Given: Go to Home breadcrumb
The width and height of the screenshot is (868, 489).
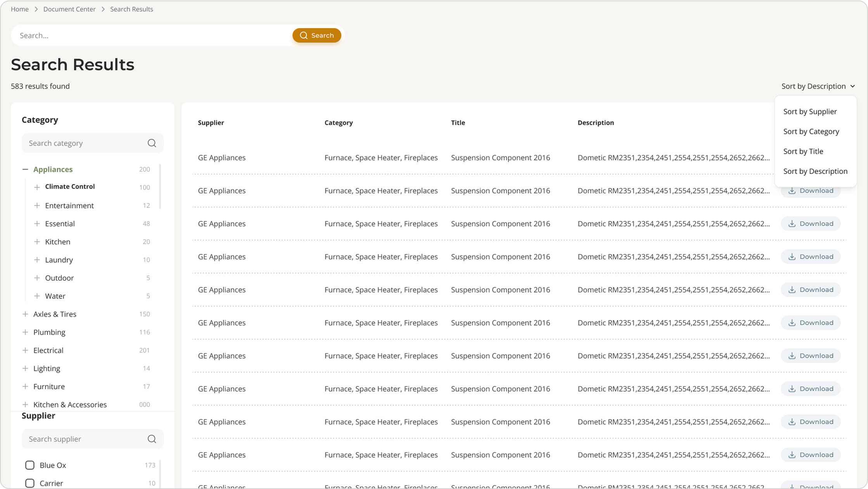Looking at the screenshot, I should pos(20,9).
